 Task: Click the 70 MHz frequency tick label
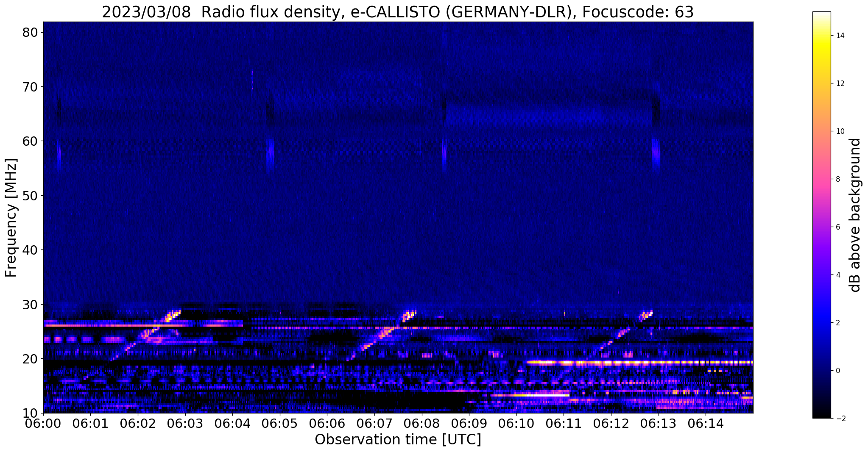pos(30,87)
